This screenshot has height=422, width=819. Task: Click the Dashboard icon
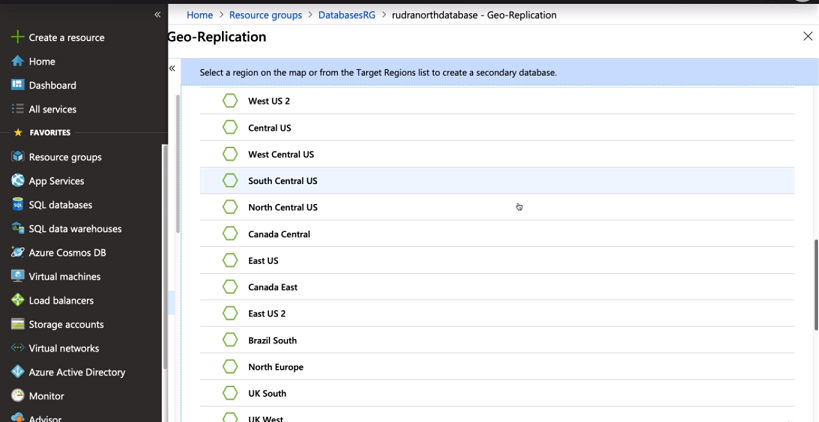point(18,85)
